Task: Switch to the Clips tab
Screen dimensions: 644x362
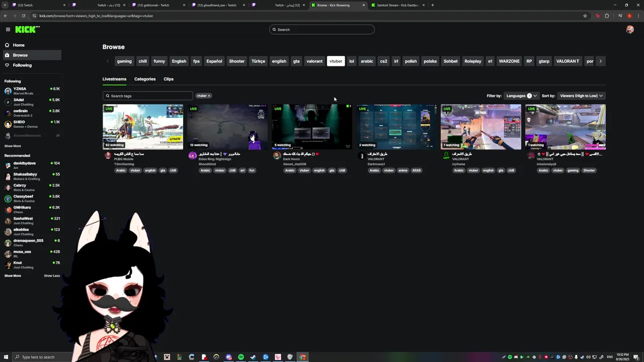Action: coord(169,79)
